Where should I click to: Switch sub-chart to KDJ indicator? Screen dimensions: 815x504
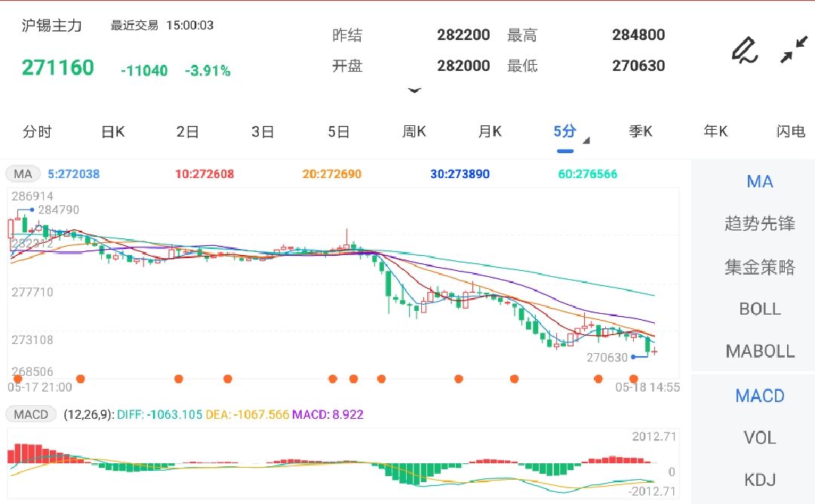759,480
